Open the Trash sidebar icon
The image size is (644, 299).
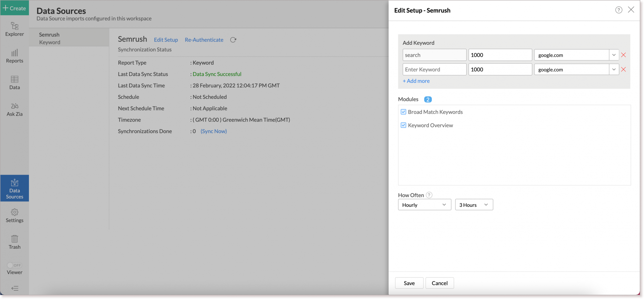pyautogui.click(x=14, y=242)
